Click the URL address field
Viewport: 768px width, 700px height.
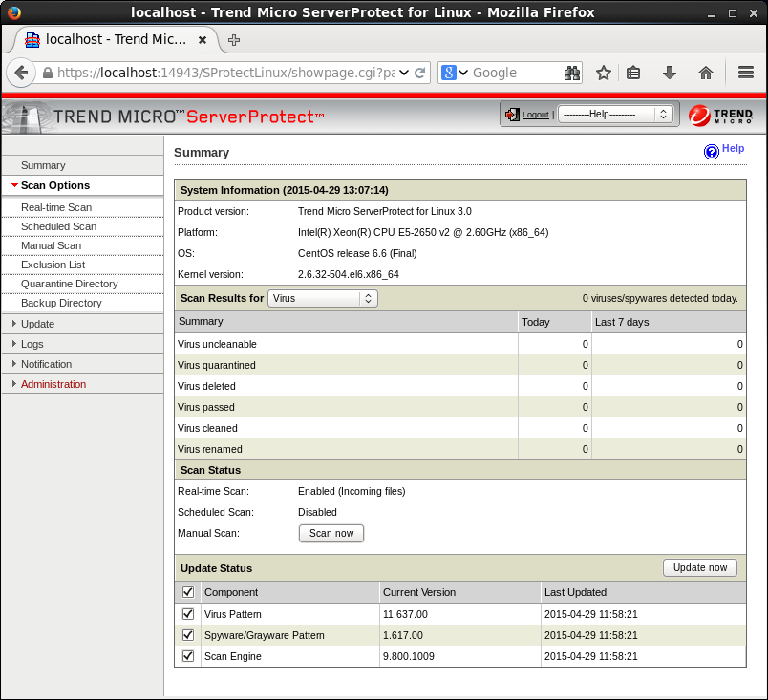pos(225,73)
